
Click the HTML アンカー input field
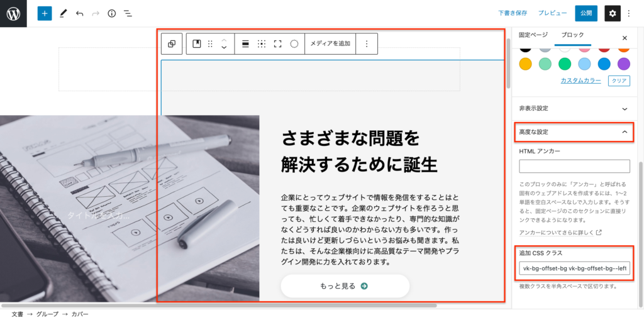[574, 166]
